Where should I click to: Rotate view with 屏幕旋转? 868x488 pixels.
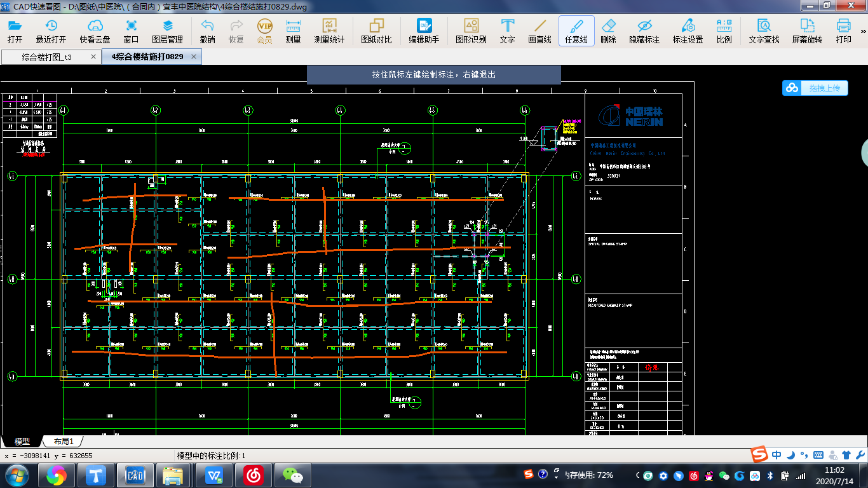click(x=807, y=31)
